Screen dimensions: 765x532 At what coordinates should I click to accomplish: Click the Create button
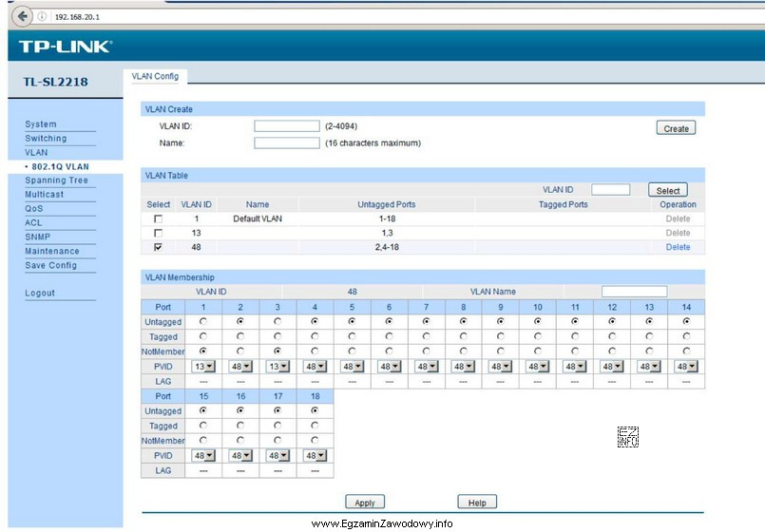click(x=676, y=128)
